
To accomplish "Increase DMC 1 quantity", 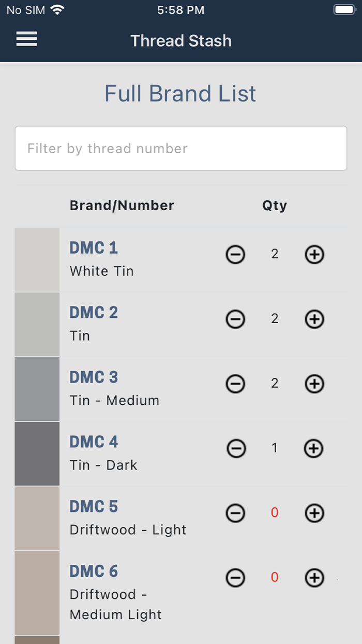I will (314, 255).
